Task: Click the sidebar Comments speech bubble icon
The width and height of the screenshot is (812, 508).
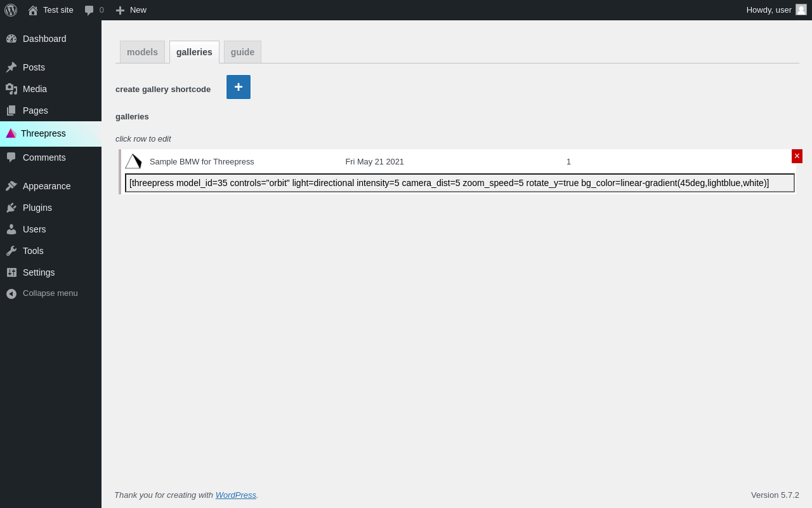Action: [11, 157]
